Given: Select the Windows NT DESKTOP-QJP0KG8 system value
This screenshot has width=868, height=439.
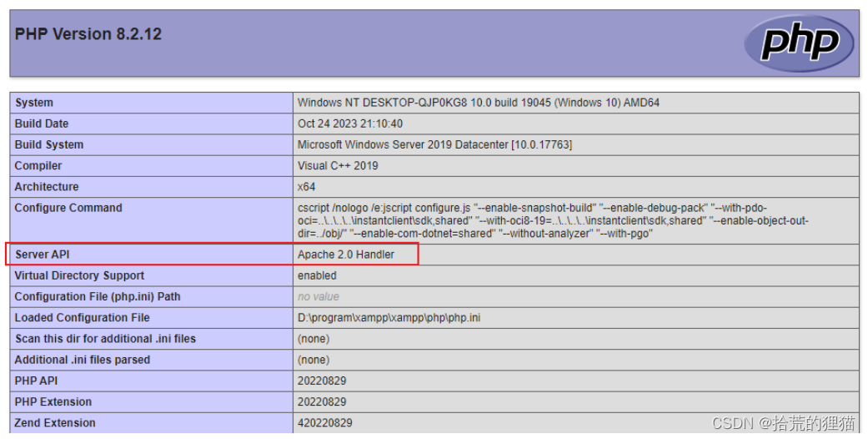Looking at the screenshot, I should 479,103.
